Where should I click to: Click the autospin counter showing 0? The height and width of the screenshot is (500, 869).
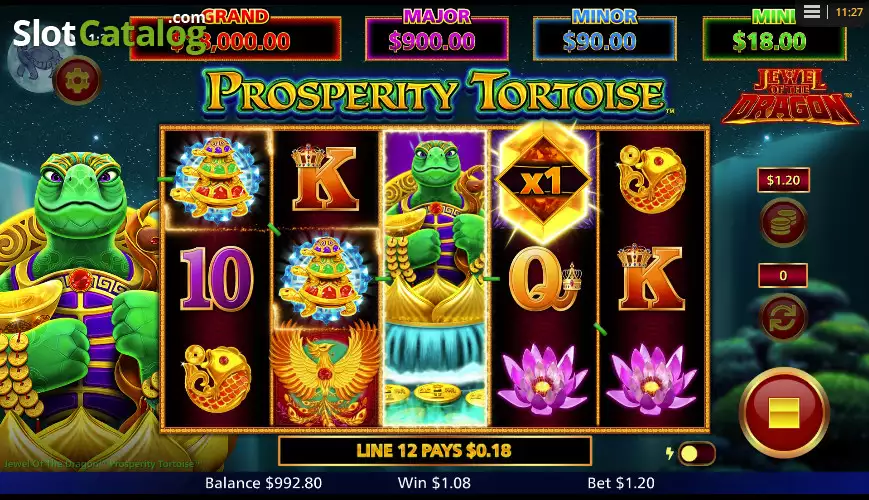click(x=783, y=275)
